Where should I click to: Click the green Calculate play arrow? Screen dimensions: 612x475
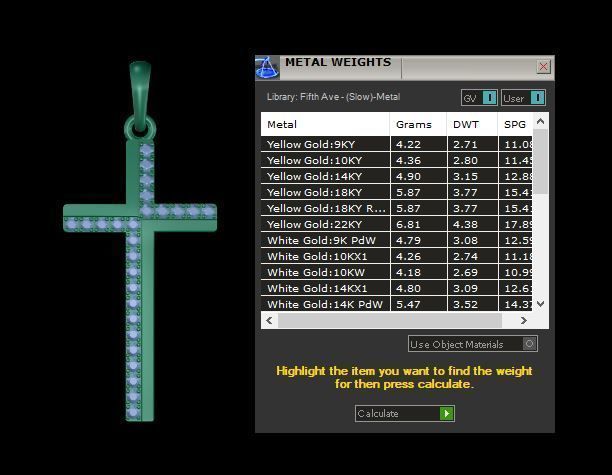447,413
